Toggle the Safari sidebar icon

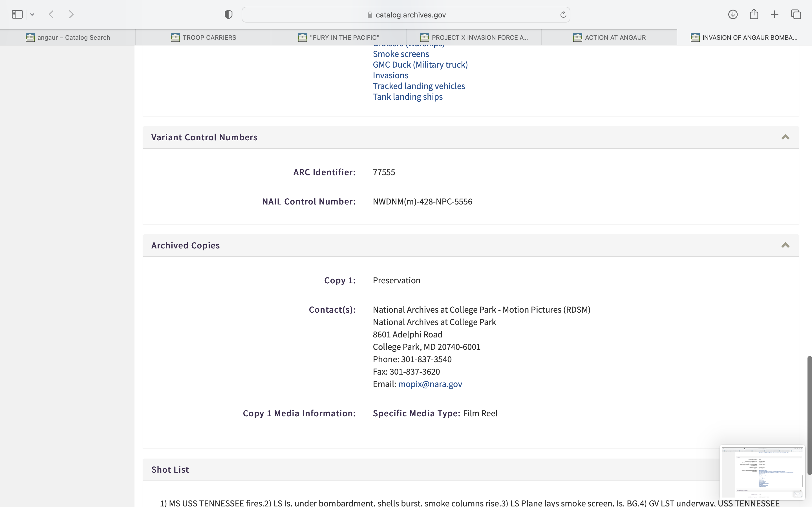tap(17, 14)
